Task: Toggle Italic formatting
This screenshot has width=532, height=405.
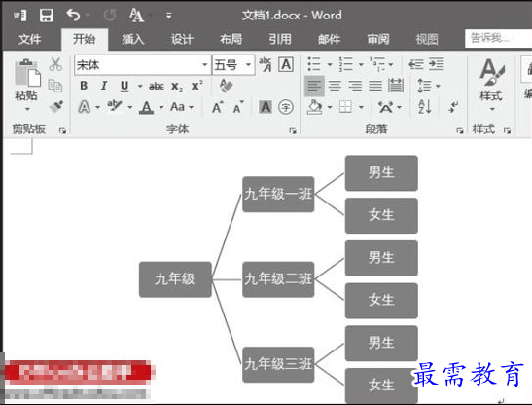Action: [x=104, y=86]
